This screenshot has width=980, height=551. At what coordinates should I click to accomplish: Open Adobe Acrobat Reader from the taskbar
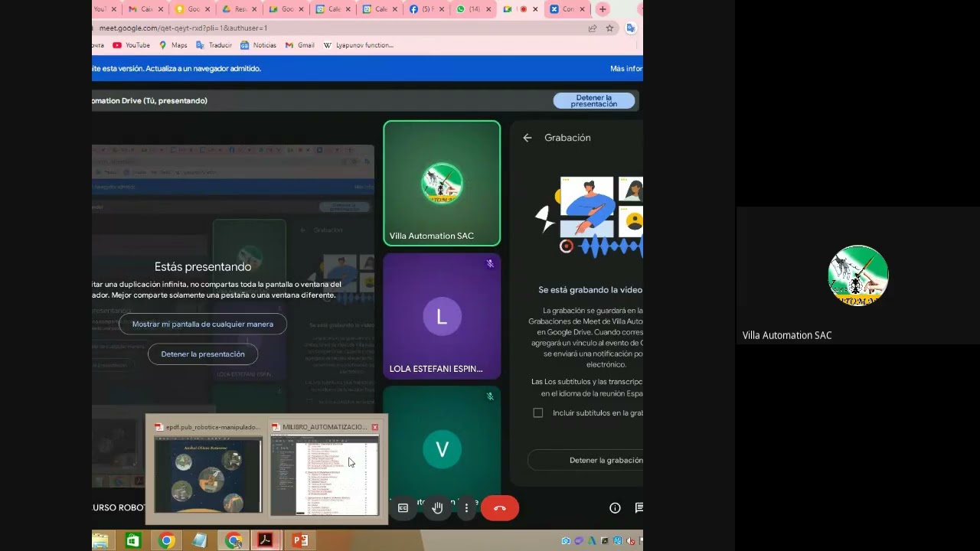click(x=266, y=541)
